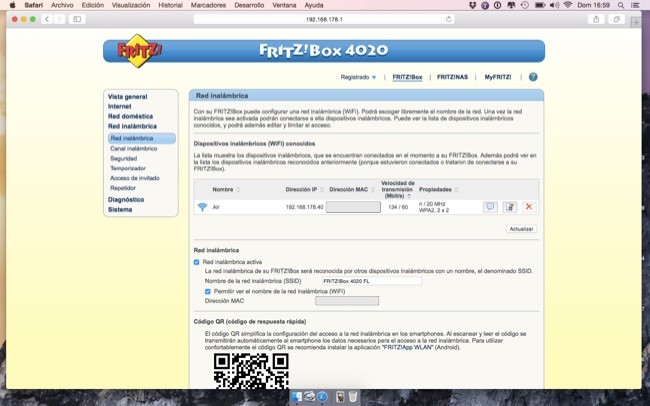Open the Notification Center icon
Image resolution: width=650 pixels, height=406 pixels.
(635, 5)
